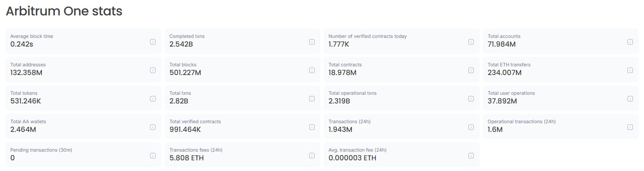Open info icon for Completed txns

(312, 42)
